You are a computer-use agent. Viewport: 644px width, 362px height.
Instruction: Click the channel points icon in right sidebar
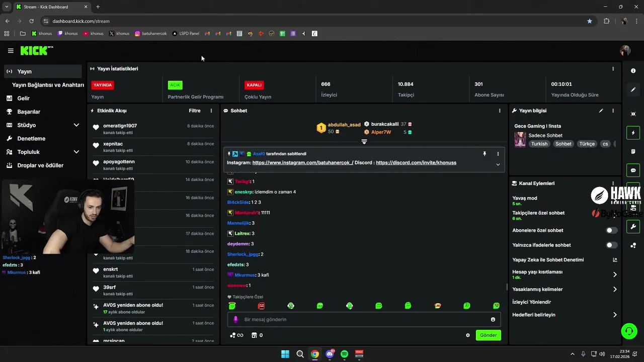[x=633, y=245]
